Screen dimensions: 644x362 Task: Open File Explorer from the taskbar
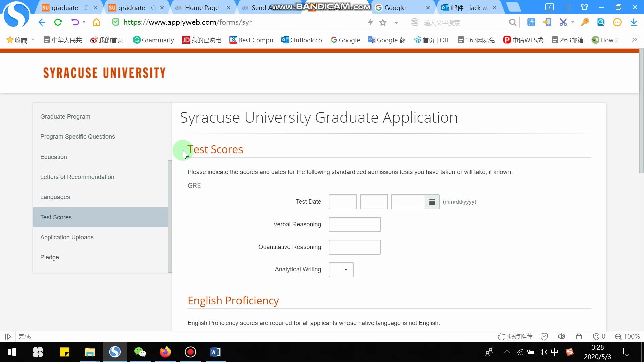pyautogui.click(x=90, y=352)
